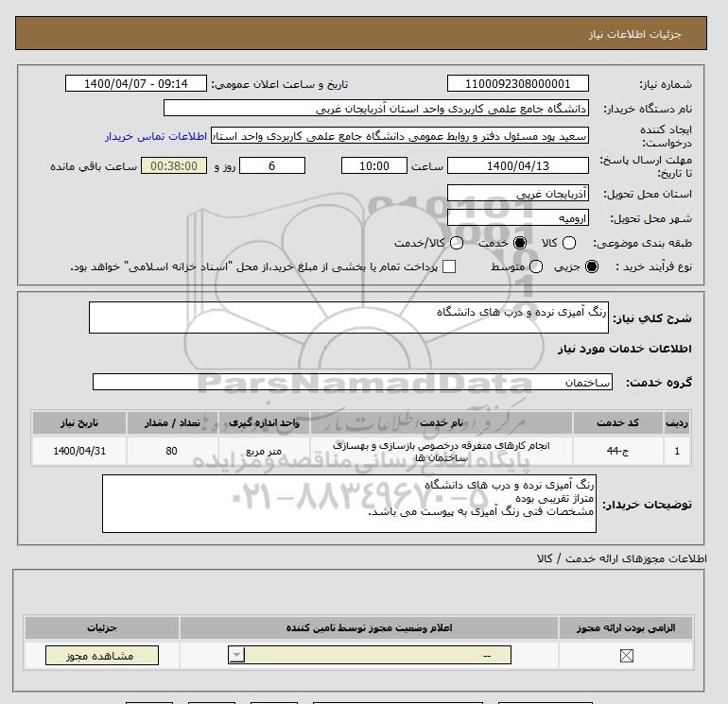Click the announcement date field 1400/04/07 - 09:14
728x704 pixels.
point(136,83)
